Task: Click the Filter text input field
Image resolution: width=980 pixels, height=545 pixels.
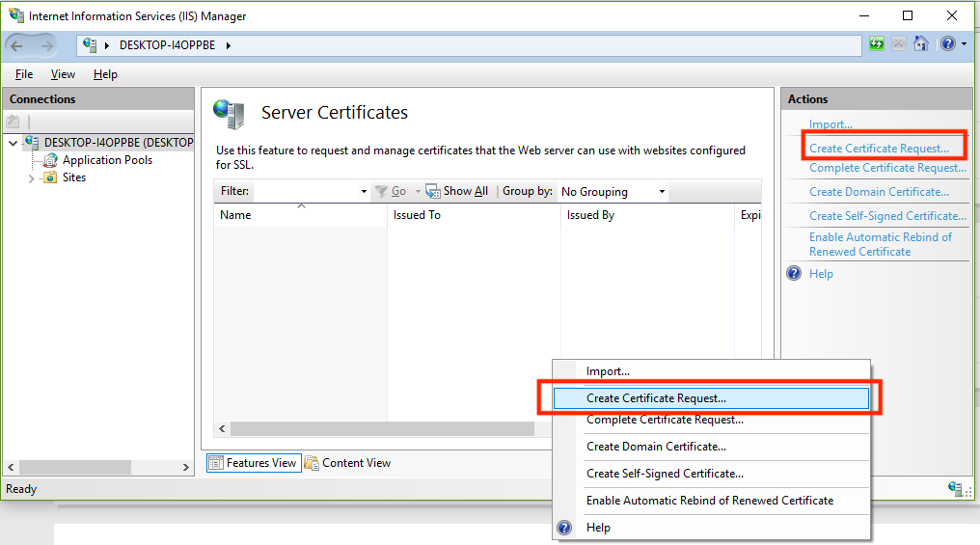Action: 305,192
